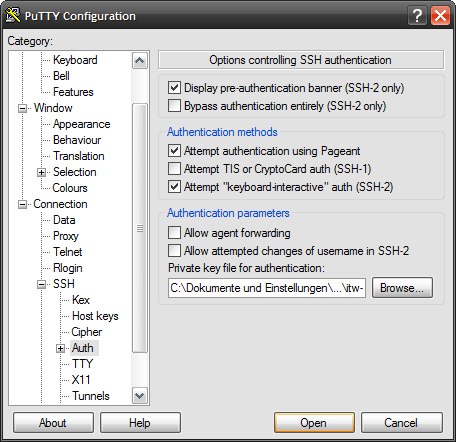Viewport: 456px width, 442px height.
Task: Enable Bypass authentication entirely option
Action: pos(174,106)
